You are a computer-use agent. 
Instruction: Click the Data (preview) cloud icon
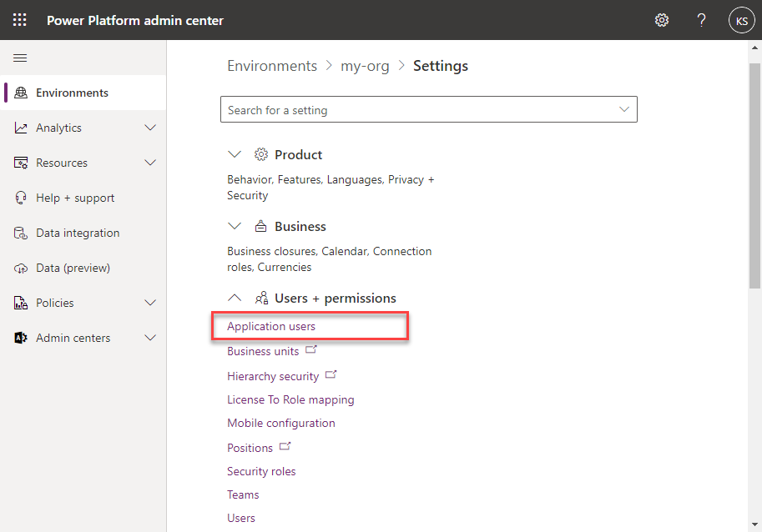(x=20, y=268)
